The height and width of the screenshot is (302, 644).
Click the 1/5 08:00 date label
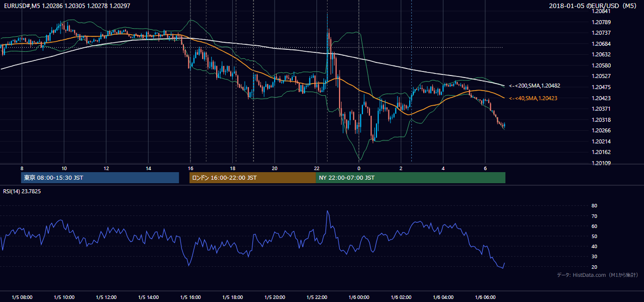click(22, 297)
